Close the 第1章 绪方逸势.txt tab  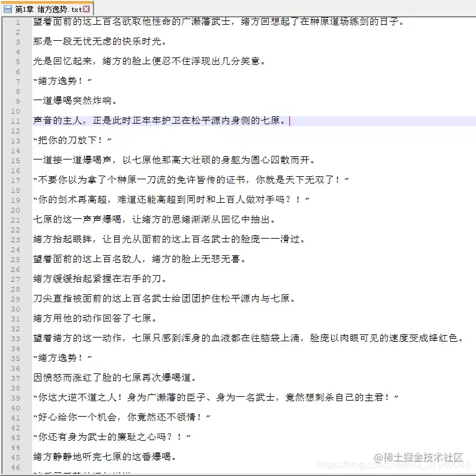coord(87,9)
